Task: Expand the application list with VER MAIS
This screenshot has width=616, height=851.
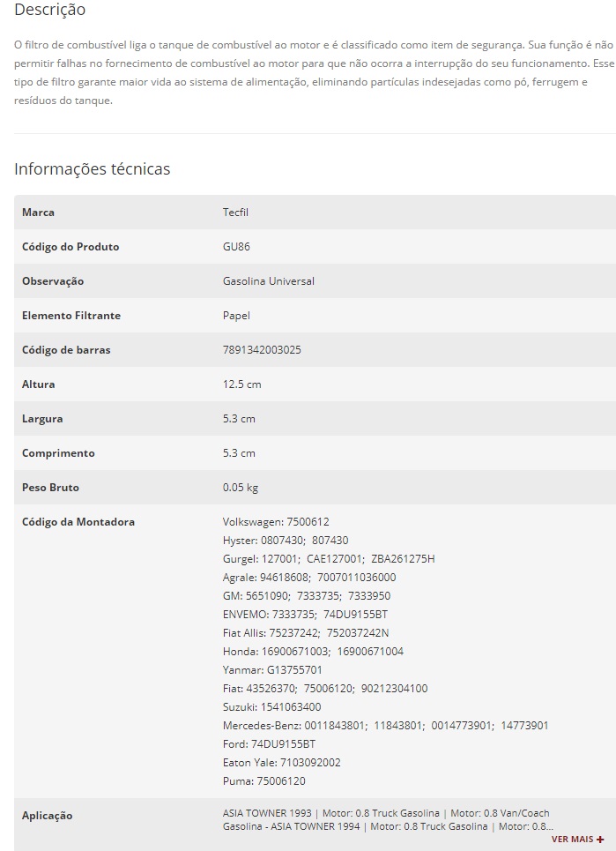Action: point(572,839)
